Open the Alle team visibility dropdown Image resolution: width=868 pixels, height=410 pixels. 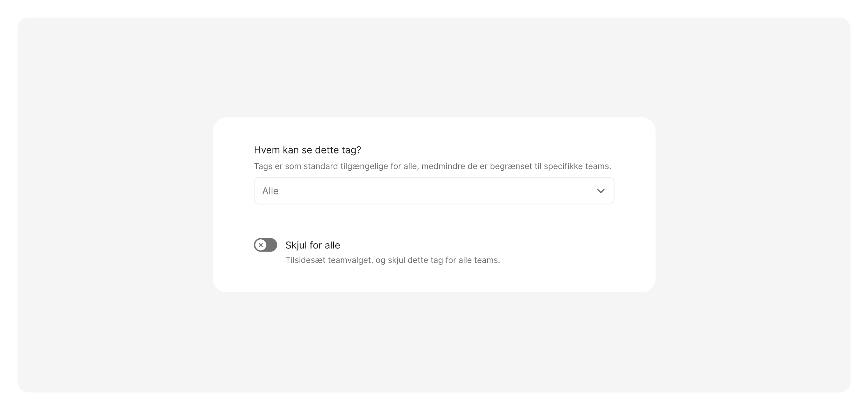pyautogui.click(x=434, y=191)
